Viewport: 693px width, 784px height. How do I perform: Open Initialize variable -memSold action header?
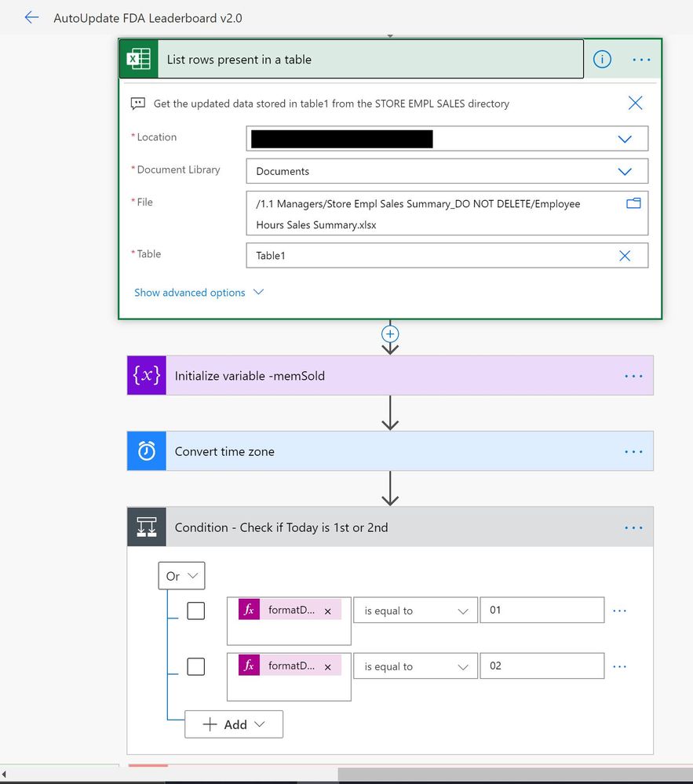pyautogui.click(x=390, y=375)
